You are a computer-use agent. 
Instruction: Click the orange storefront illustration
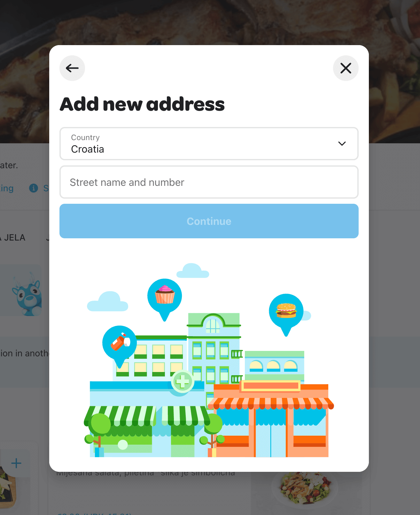point(271,419)
